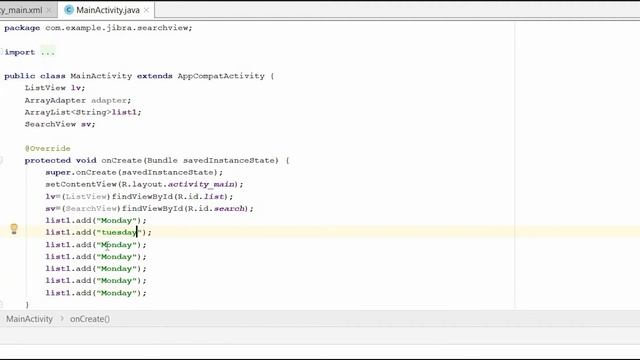Select MainActivity in the breadcrumb bar
This screenshot has width=640, height=360.
pyautogui.click(x=29, y=319)
